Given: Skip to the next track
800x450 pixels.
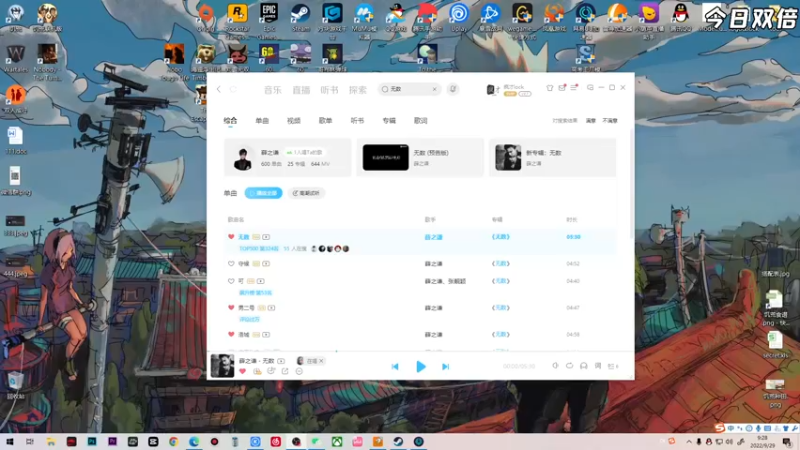Looking at the screenshot, I should click(x=445, y=366).
